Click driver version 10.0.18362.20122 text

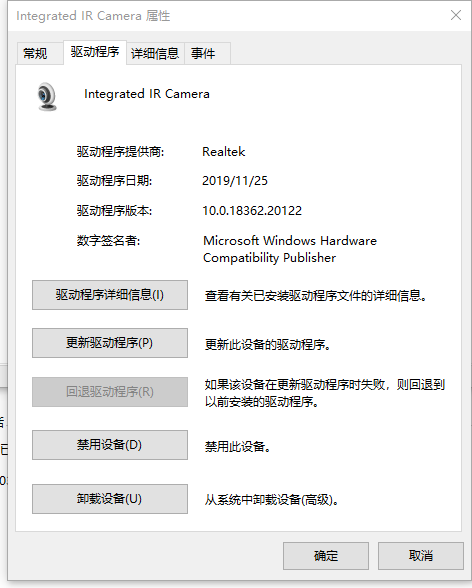click(252, 211)
